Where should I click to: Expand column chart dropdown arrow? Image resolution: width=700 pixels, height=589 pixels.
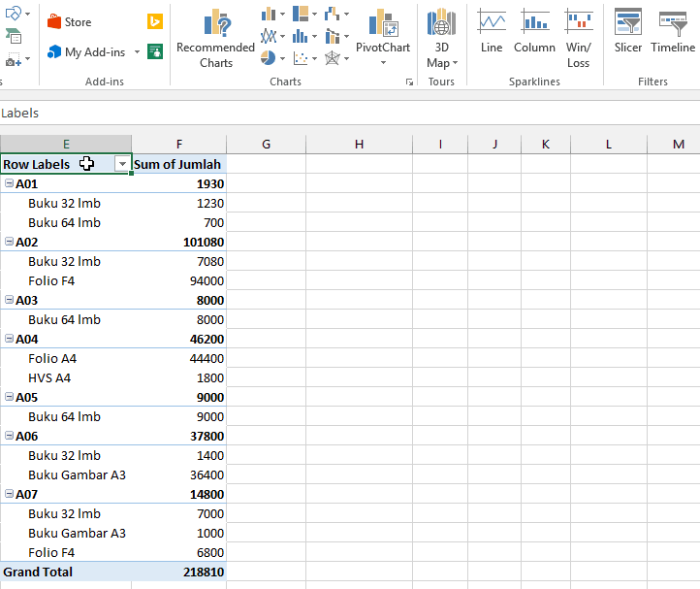pos(282,15)
